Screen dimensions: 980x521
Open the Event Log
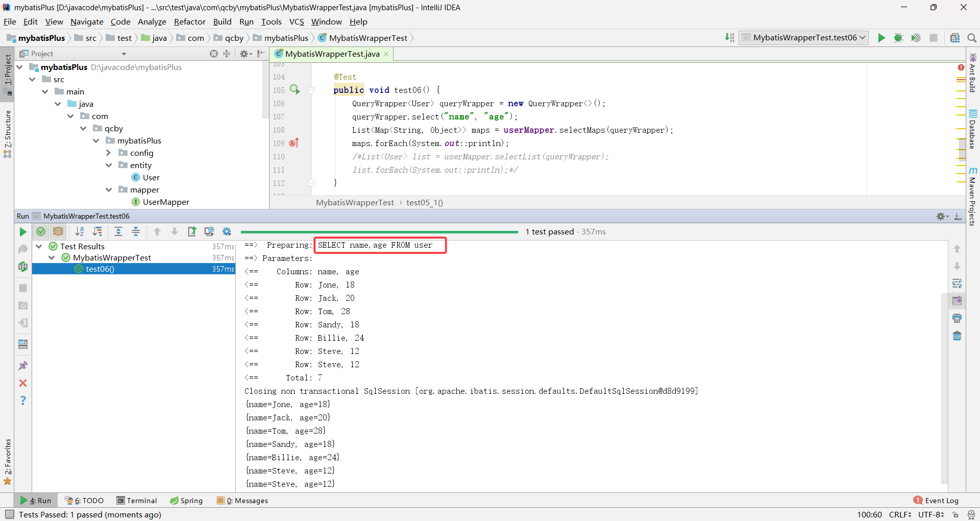coord(936,501)
